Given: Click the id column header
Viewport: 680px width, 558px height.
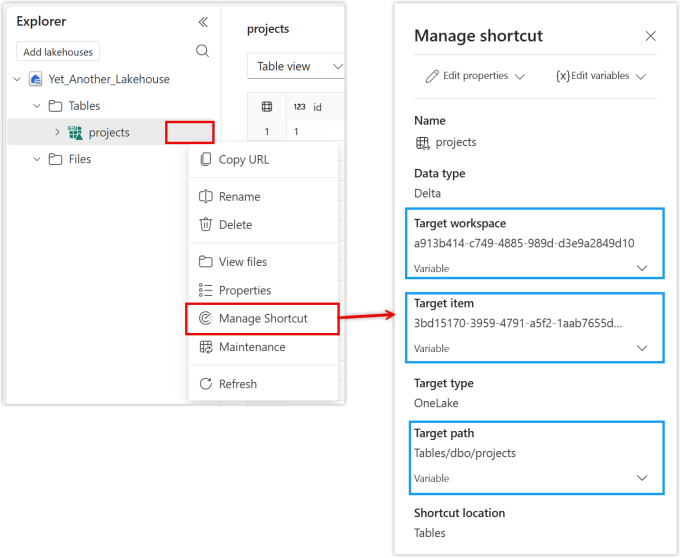Looking at the screenshot, I should point(317,107).
